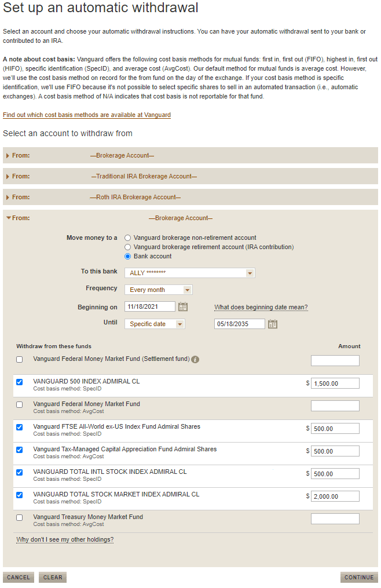The width and height of the screenshot is (381, 588).
Task: Uncheck Tax-Managed Capital Appreciation Fund checkbox
Action: 20,450
